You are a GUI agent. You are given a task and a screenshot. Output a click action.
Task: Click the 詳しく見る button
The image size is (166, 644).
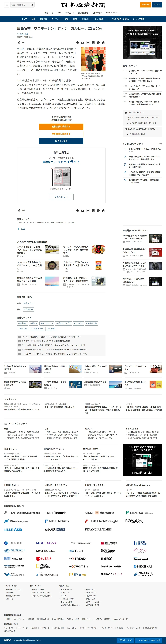tap(61, 197)
